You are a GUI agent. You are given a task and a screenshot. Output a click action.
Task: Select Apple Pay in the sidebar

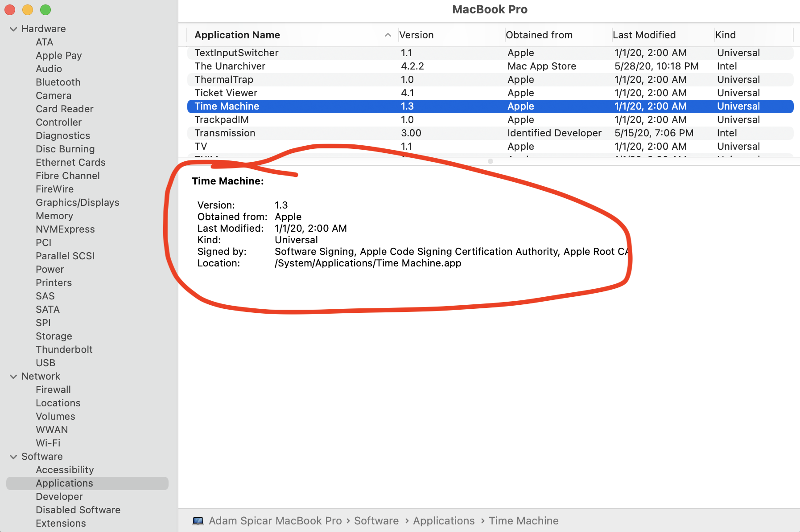59,55
